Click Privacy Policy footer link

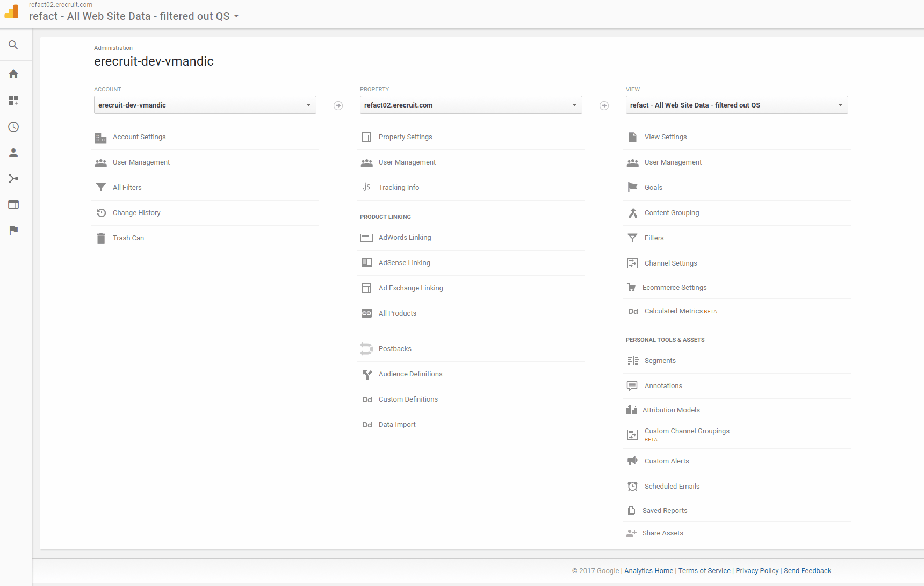click(757, 571)
